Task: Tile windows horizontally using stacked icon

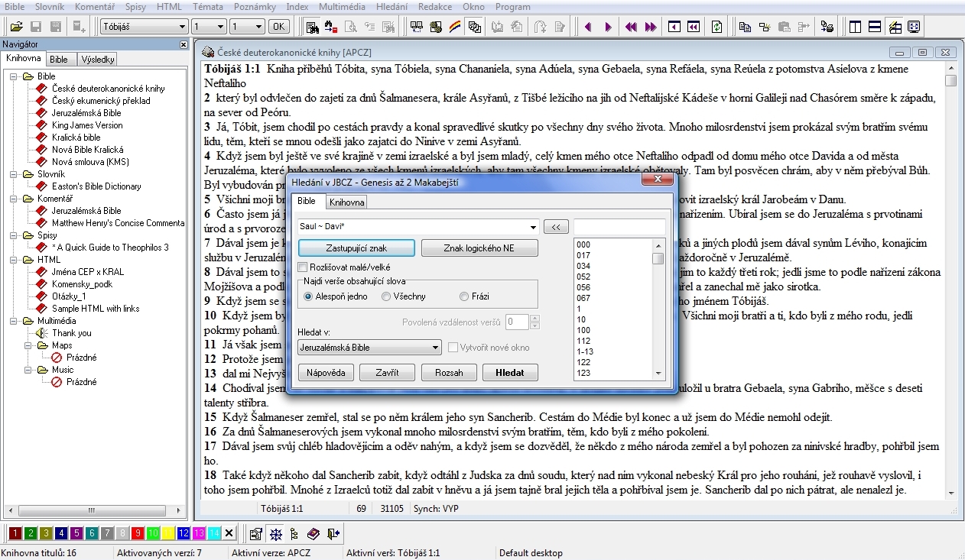Action: tap(876, 27)
